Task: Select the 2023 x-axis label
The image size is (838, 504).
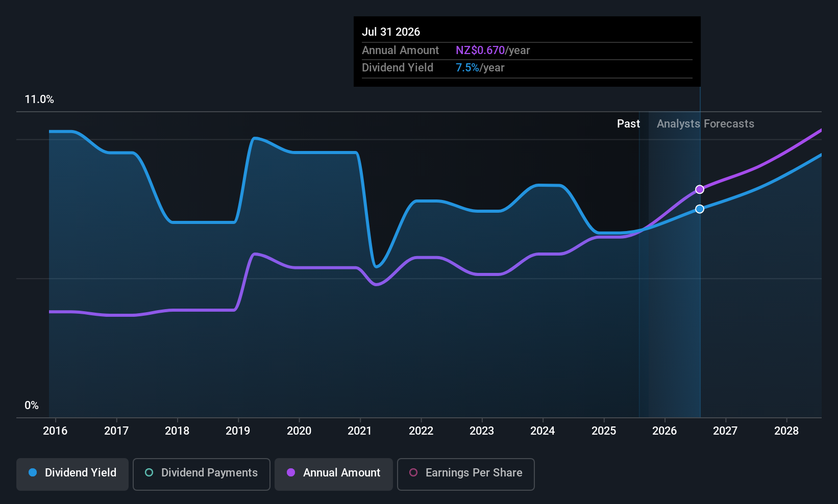Action: tap(482, 431)
